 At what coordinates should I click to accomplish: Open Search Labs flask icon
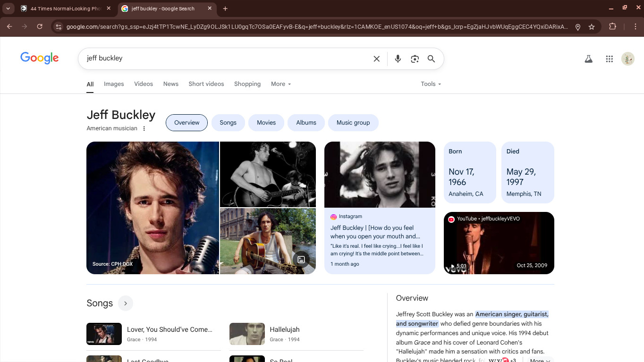[x=588, y=59]
